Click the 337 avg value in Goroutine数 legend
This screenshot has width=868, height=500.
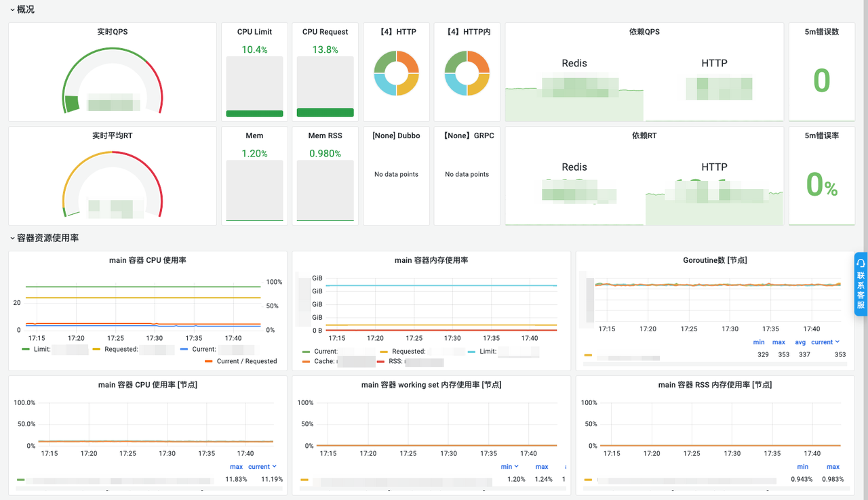pyautogui.click(x=804, y=354)
